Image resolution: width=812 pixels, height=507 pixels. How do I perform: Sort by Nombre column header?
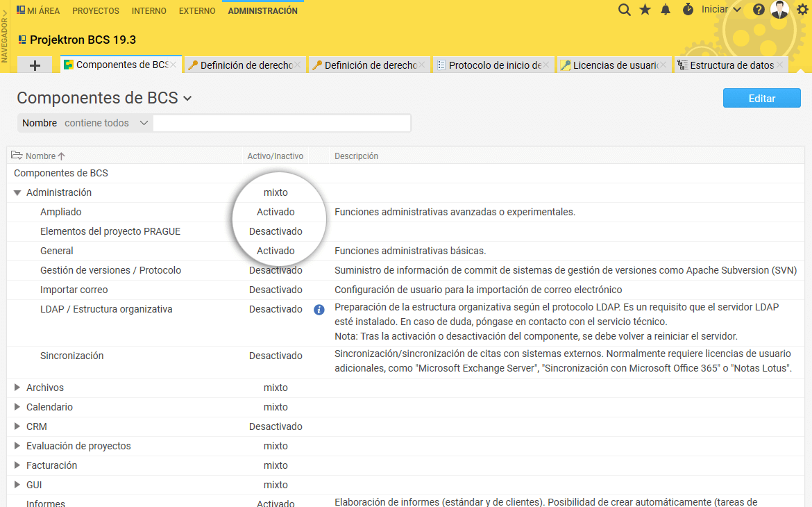coord(40,156)
